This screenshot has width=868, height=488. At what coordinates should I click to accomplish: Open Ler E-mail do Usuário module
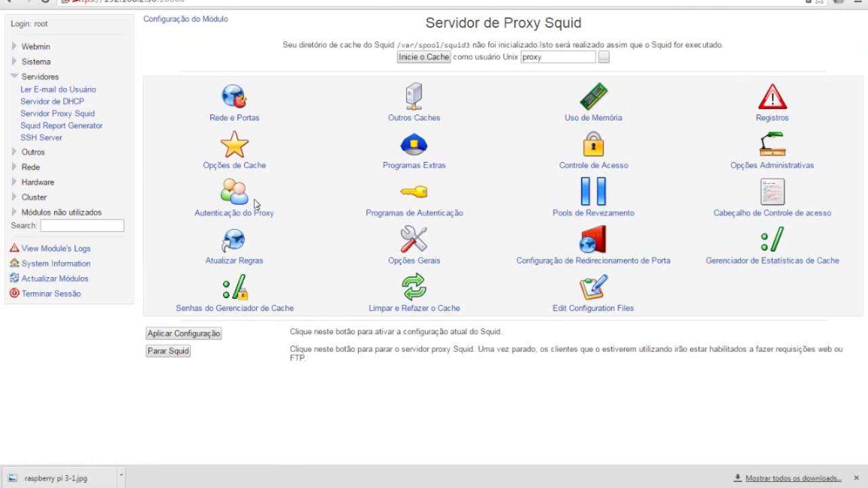point(58,89)
